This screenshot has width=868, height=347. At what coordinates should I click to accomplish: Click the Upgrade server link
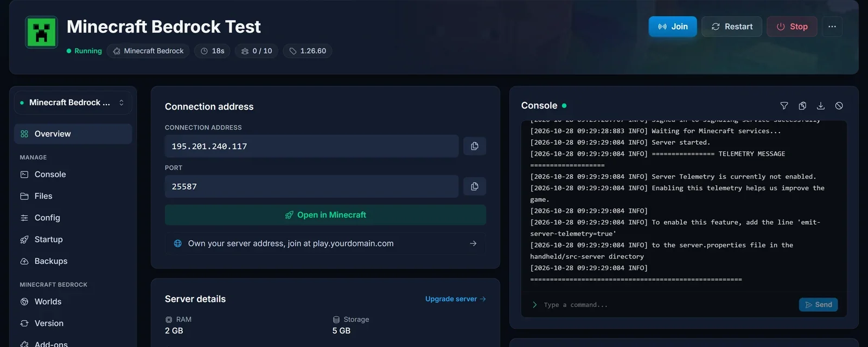(x=456, y=299)
